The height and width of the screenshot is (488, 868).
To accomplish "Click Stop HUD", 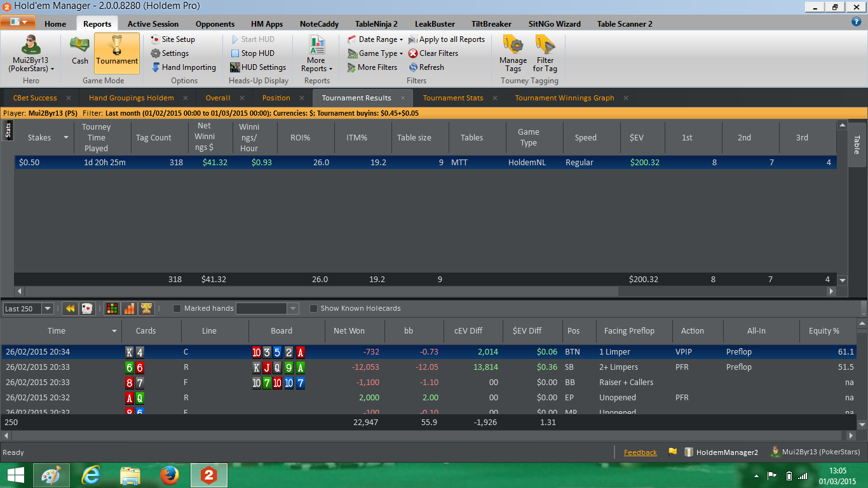I will point(252,53).
